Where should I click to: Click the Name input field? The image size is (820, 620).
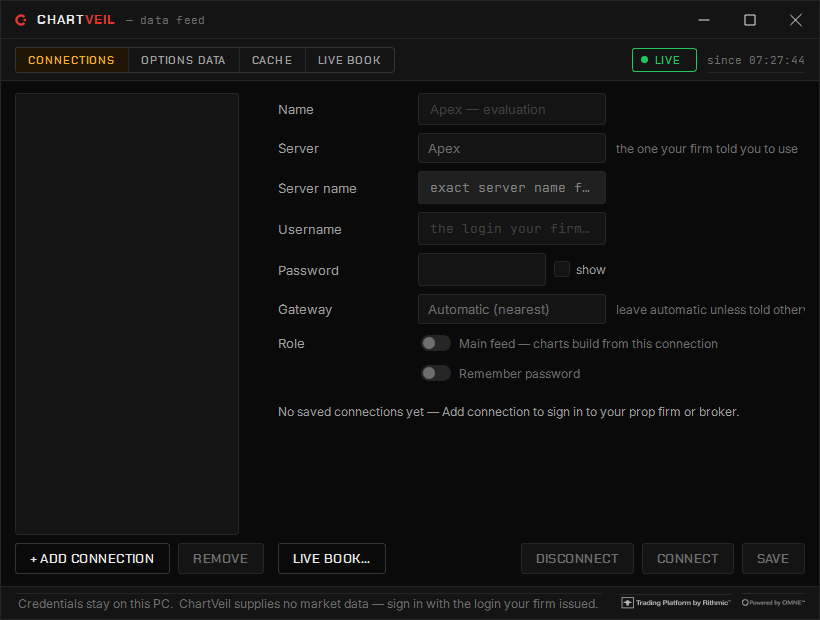pyautogui.click(x=511, y=109)
